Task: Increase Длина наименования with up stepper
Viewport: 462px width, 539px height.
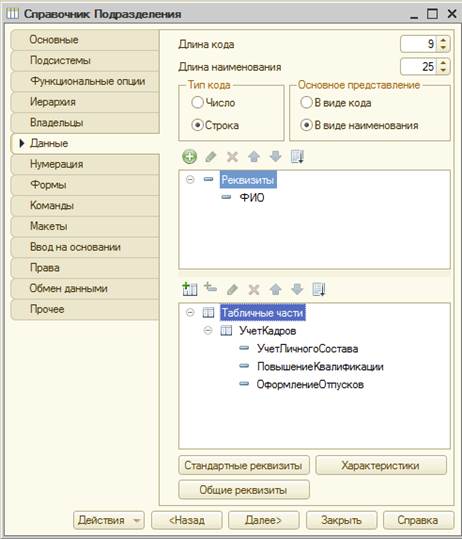Action: click(x=443, y=63)
